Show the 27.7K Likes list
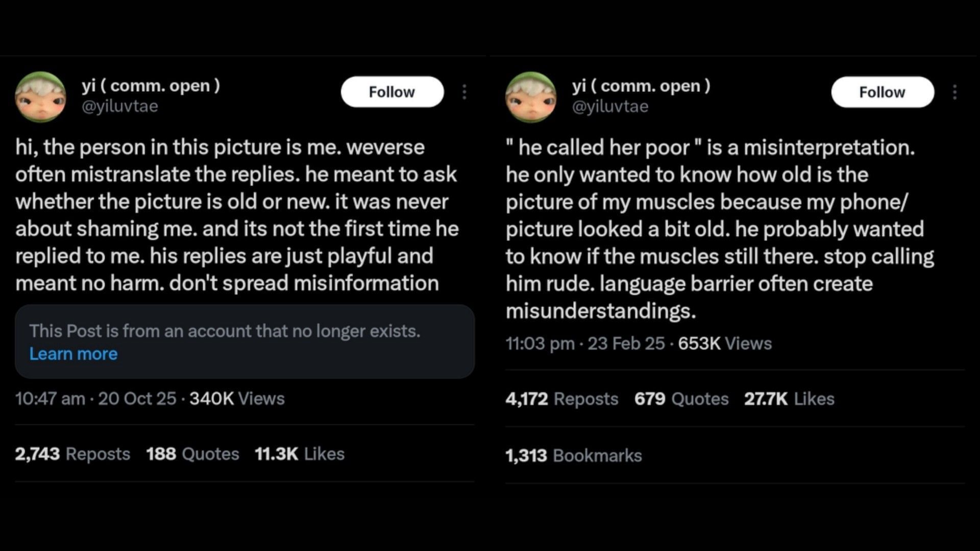The image size is (980, 551). click(789, 398)
